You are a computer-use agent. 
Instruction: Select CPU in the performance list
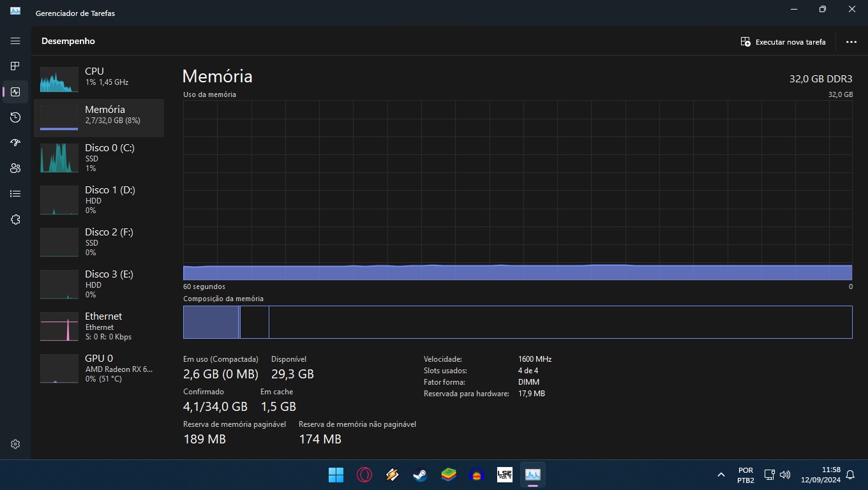tap(99, 77)
